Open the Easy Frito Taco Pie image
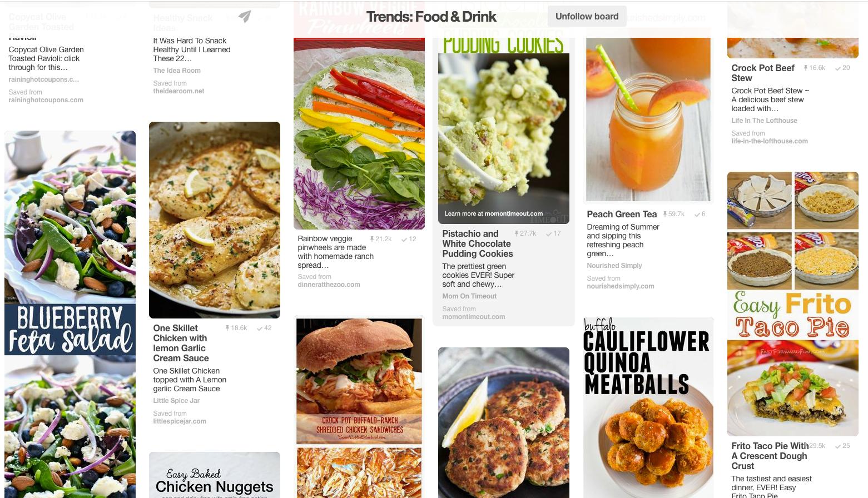The width and height of the screenshot is (868, 498). pyautogui.click(x=793, y=304)
